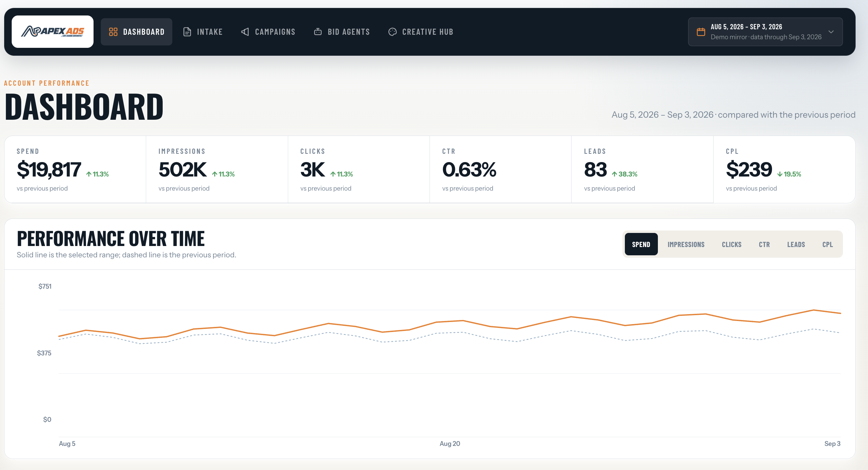868x470 pixels.
Task: Click the 38.3% leads change indicator
Action: click(625, 174)
